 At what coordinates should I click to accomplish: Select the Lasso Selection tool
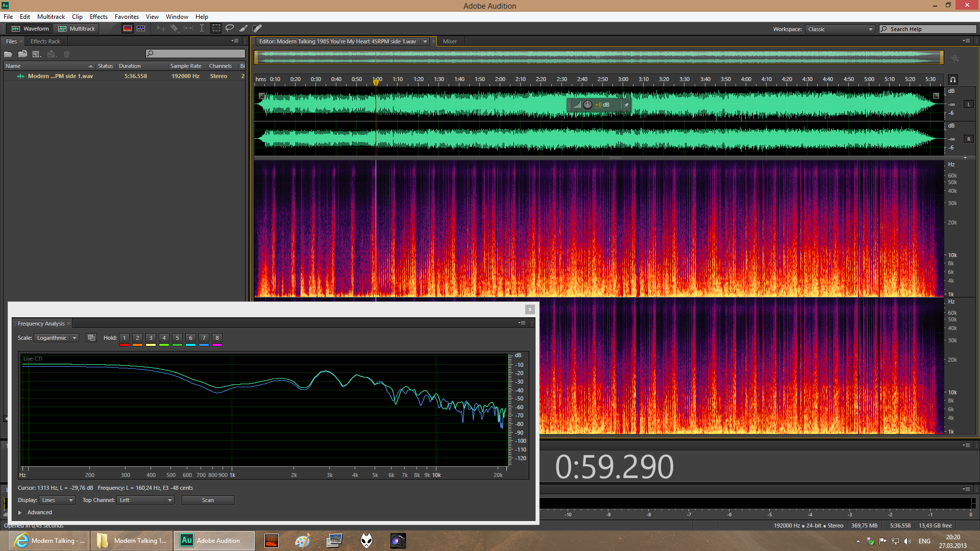[x=230, y=29]
